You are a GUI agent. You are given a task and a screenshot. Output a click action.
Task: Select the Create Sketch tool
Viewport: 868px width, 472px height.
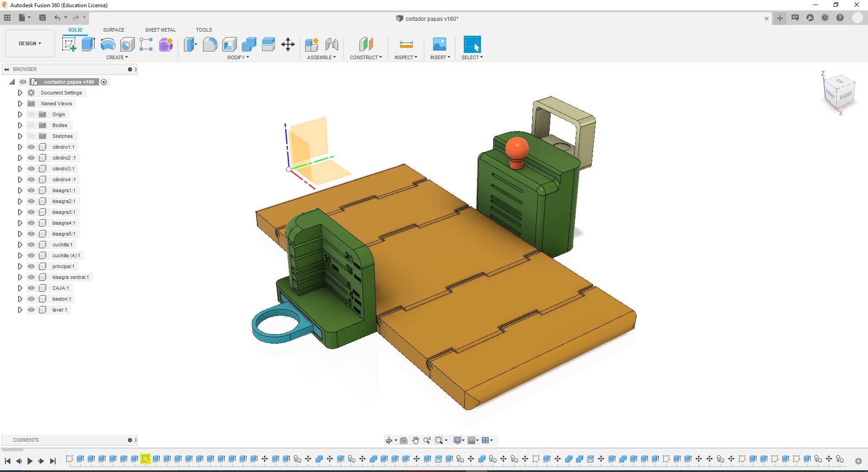click(69, 44)
